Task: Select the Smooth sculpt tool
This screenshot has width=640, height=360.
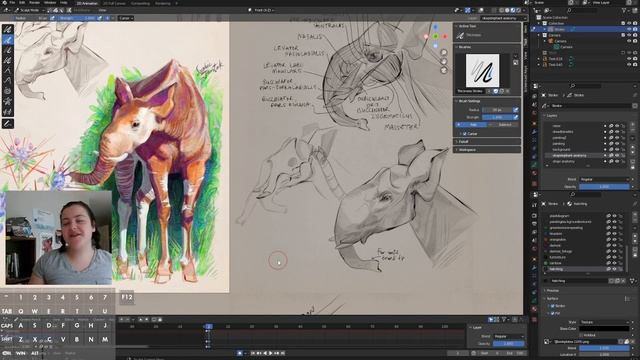Action: pyautogui.click(x=8, y=29)
